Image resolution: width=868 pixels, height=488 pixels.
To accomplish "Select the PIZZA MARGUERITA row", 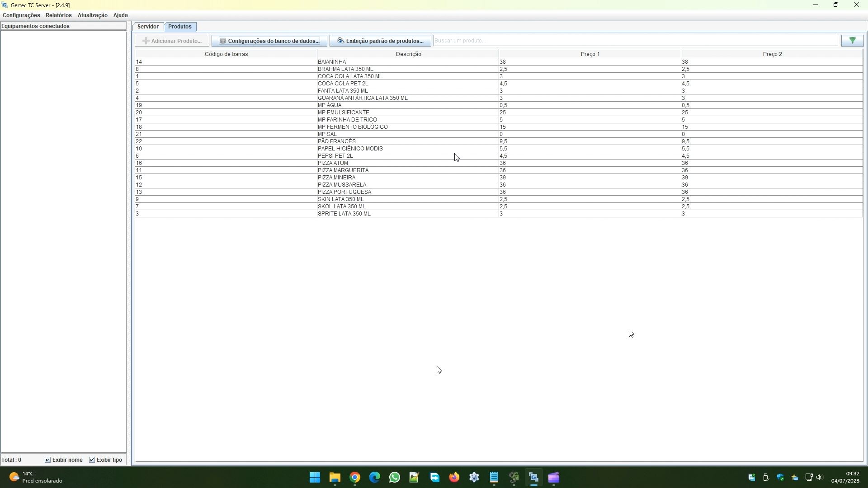I will click(499, 170).
